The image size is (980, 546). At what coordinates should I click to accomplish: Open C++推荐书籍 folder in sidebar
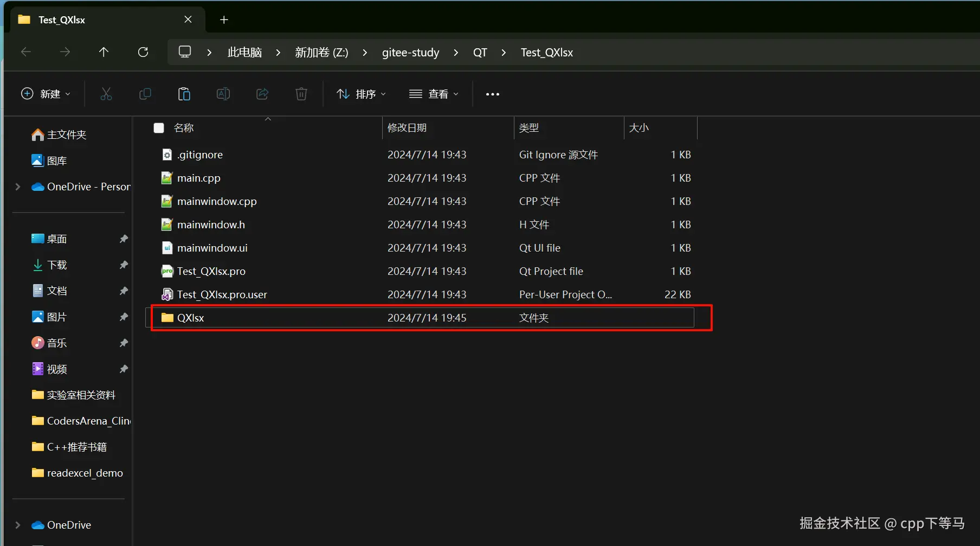[x=69, y=447]
